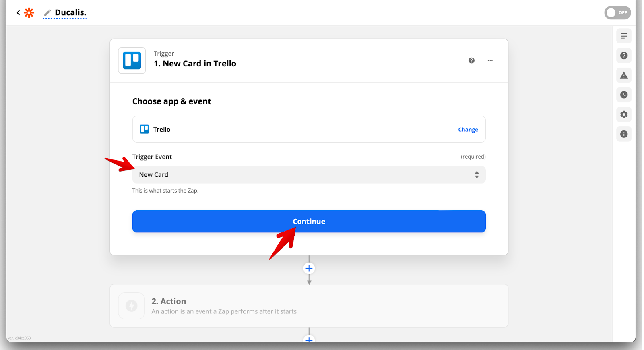The height and width of the screenshot is (350, 644).
Task: Click the Continue button
Action: 309,222
